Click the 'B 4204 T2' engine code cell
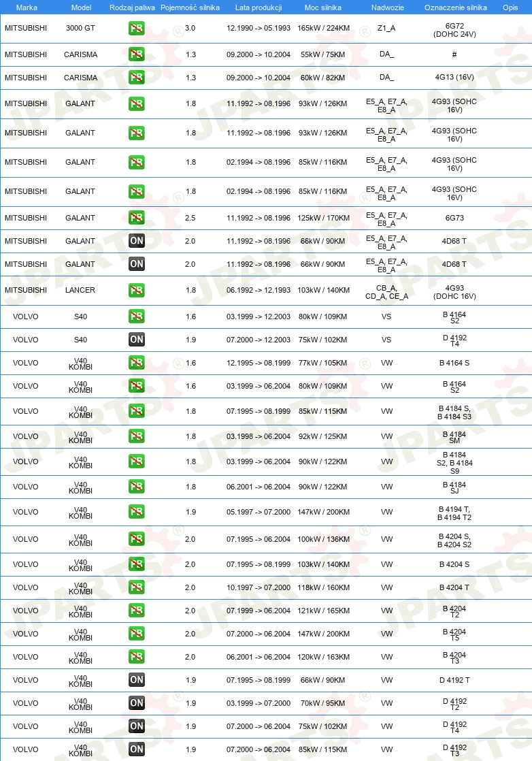This screenshot has width=532, height=761. 454,611
